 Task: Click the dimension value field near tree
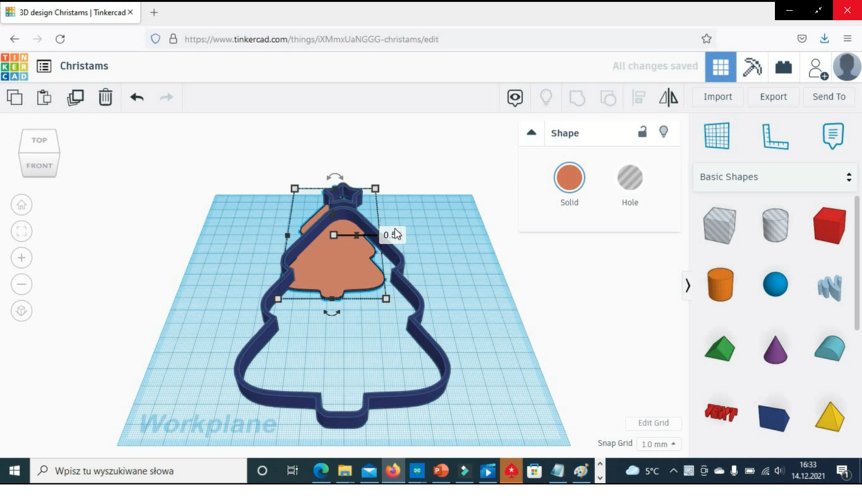391,235
